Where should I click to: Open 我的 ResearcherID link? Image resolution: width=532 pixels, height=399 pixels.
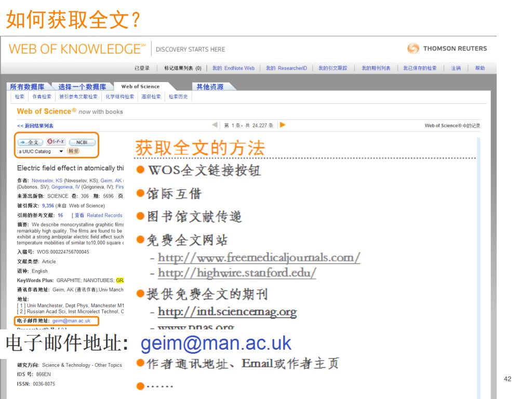[286, 68]
